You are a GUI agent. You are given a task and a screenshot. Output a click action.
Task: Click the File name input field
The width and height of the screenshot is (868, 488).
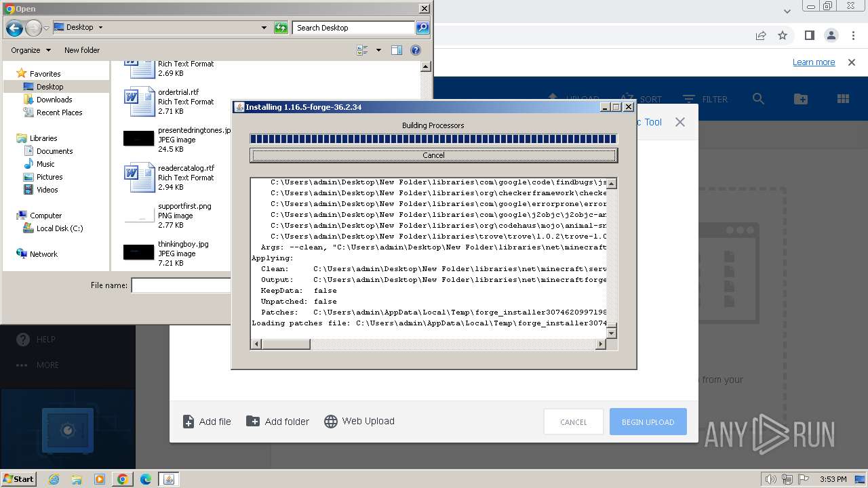(x=181, y=285)
